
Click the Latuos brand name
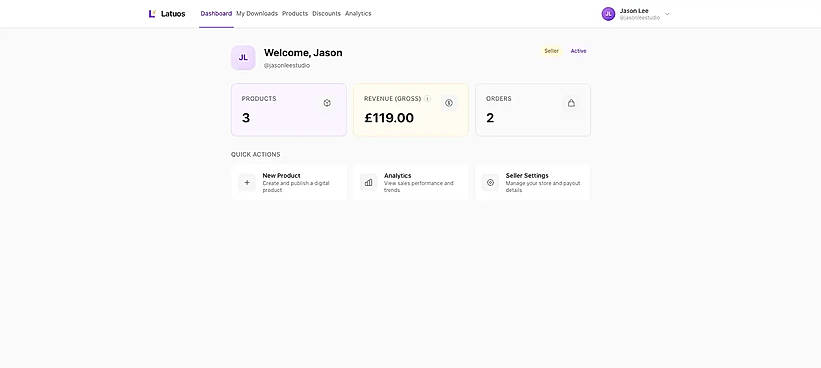[x=173, y=14]
